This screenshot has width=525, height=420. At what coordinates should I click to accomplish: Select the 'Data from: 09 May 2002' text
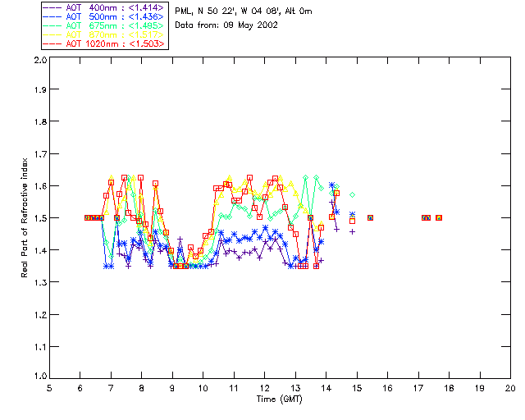pos(226,25)
